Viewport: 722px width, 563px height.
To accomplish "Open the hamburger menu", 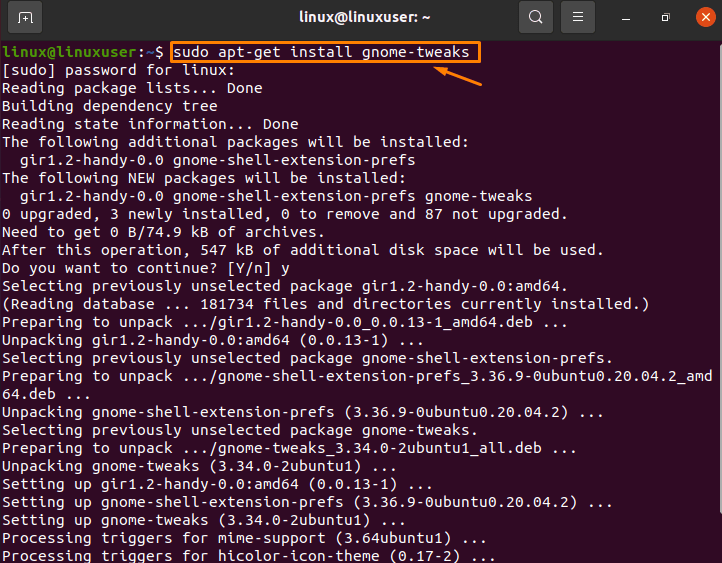I will (577, 17).
